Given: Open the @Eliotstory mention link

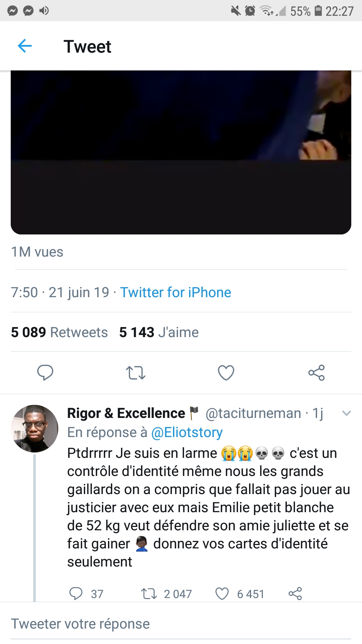Looking at the screenshot, I should click(x=187, y=432).
